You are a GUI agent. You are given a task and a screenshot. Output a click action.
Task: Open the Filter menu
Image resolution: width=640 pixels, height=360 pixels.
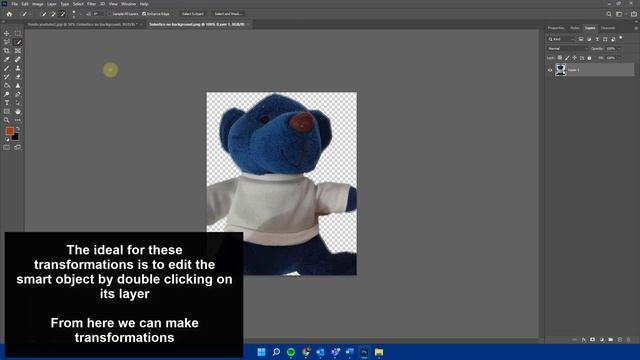tap(91, 4)
